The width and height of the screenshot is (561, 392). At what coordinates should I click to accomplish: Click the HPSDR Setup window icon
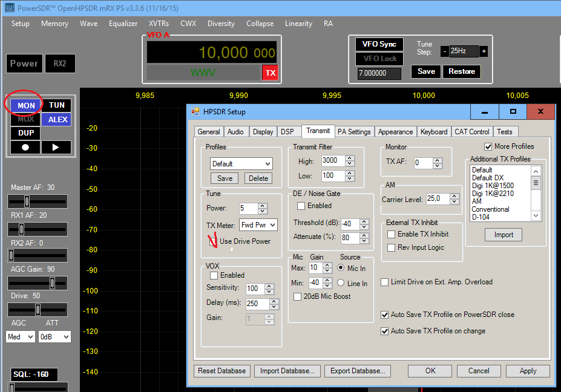[195, 111]
